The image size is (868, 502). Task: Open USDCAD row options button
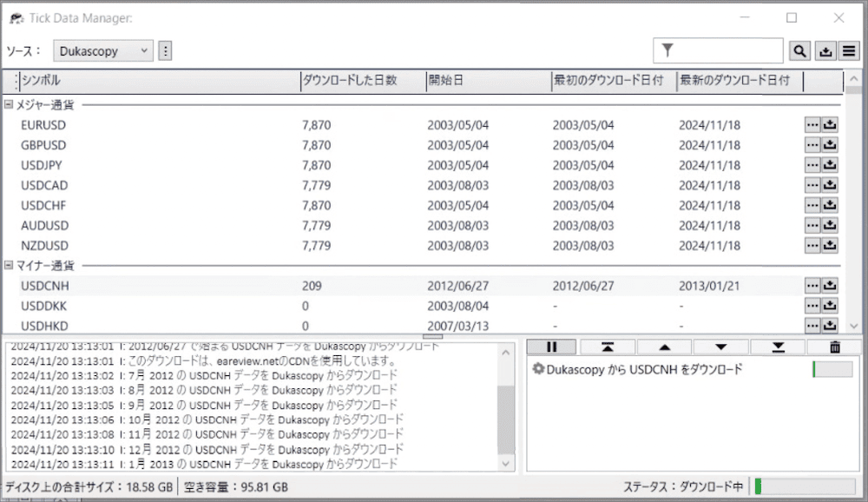pyautogui.click(x=812, y=185)
